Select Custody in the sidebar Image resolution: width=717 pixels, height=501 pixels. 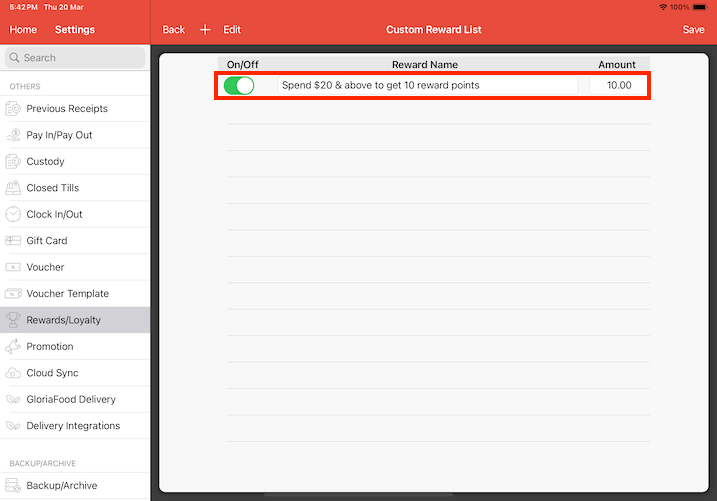pos(75,161)
